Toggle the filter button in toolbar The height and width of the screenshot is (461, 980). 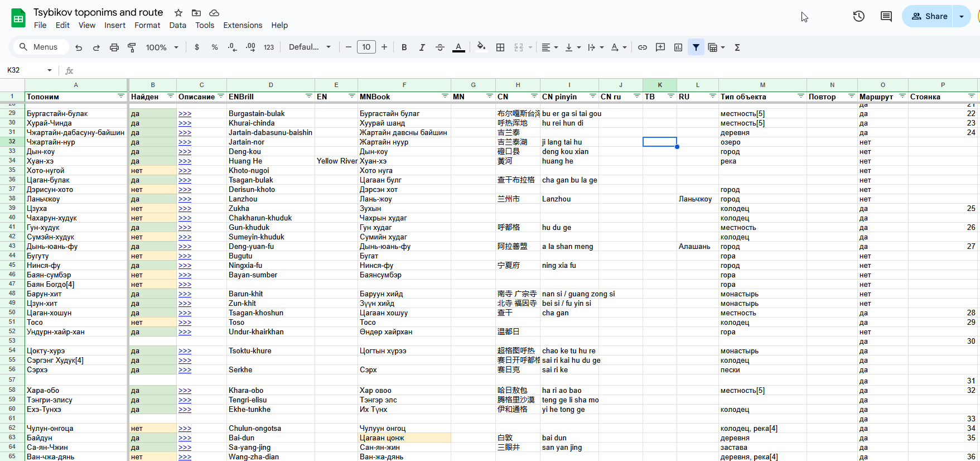[696, 47]
